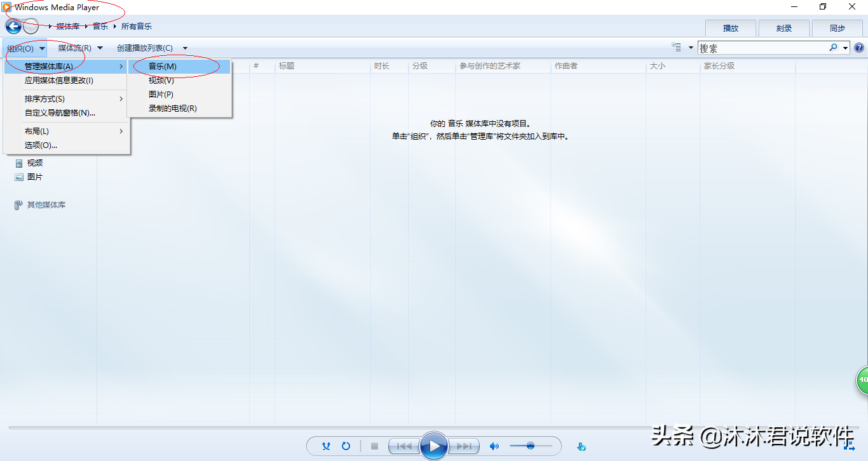Choose 应用媒体信息更改(I) menu item
The height and width of the screenshot is (461, 868).
pyautogui.click(x=66, y=81)
